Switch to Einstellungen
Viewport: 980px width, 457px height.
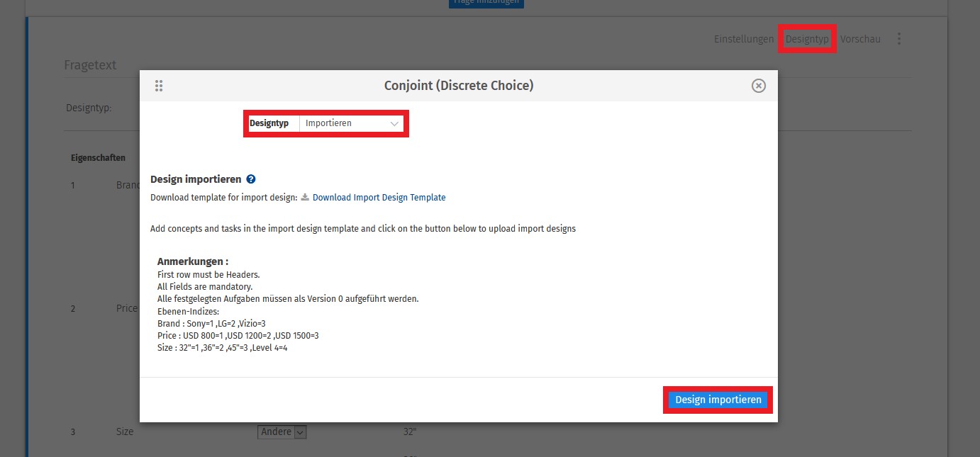(743, 39)
